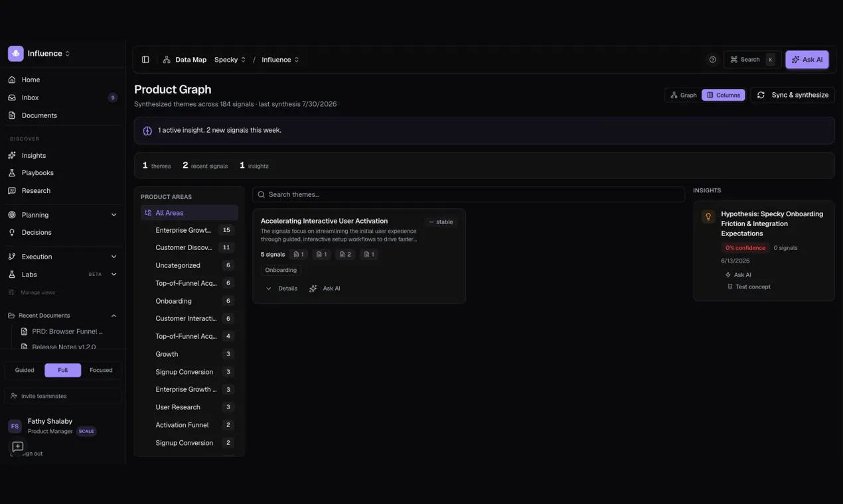The image size is (843, 504).
Task: Select Enterprise Growth area with 15 count
Action: (x=189, y=230)
